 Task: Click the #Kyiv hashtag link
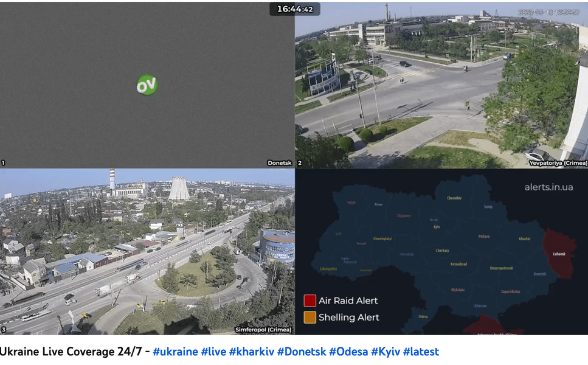point(386,352)
